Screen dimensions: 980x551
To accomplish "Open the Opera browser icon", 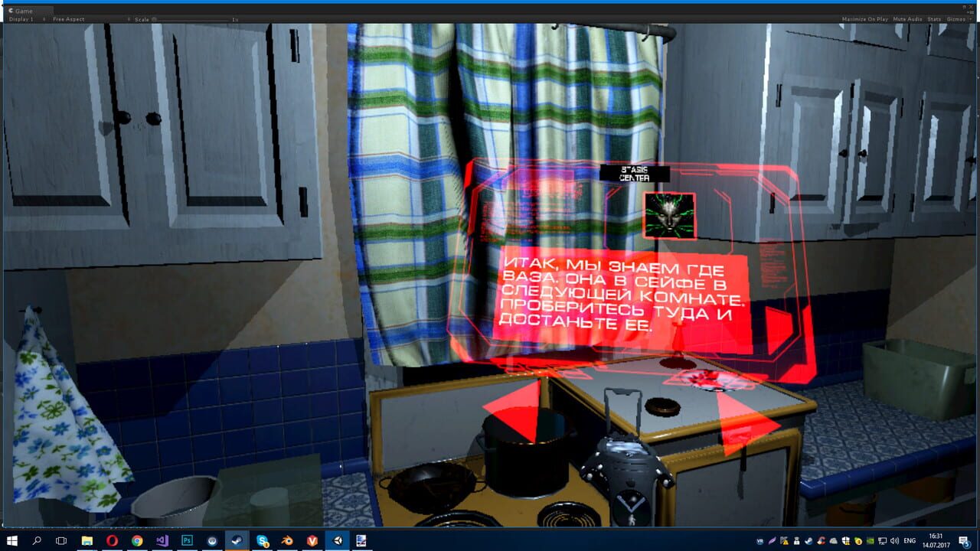I will (112, 541).
